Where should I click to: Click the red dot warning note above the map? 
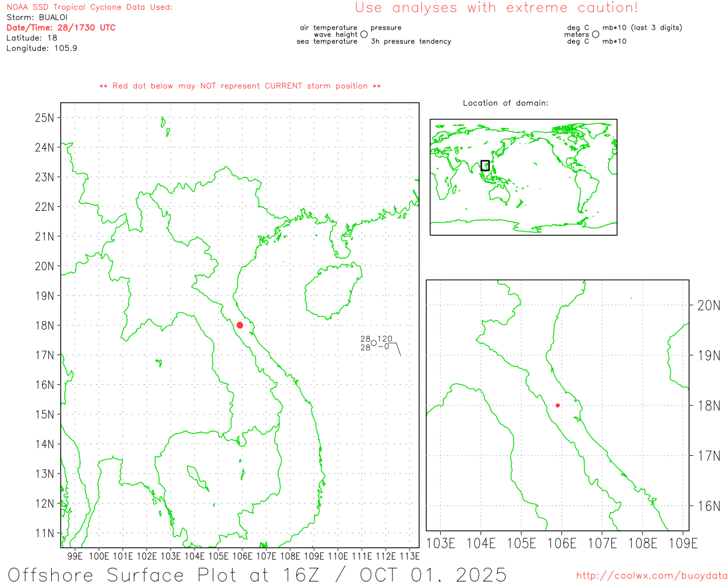[x=240, y=86]
